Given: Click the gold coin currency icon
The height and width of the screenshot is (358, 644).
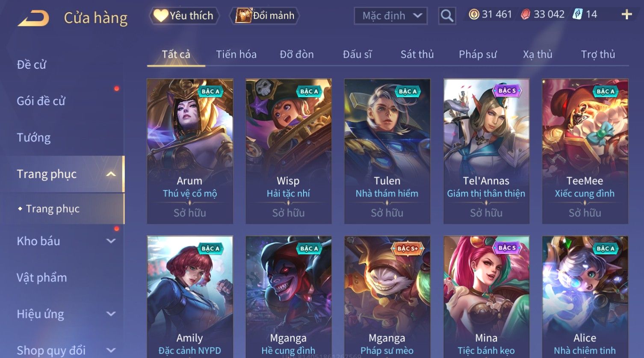Looking at the screenshot, I should (x=474, y=15).
